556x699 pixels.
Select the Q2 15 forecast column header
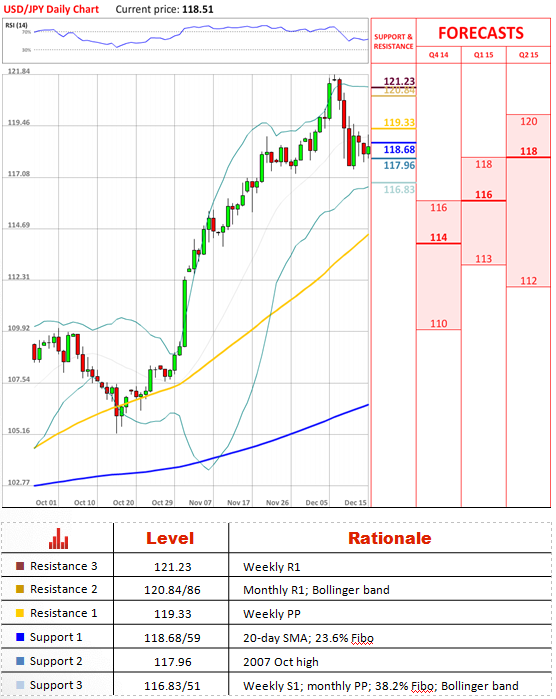pyautogui.click(x=528, y=55)
